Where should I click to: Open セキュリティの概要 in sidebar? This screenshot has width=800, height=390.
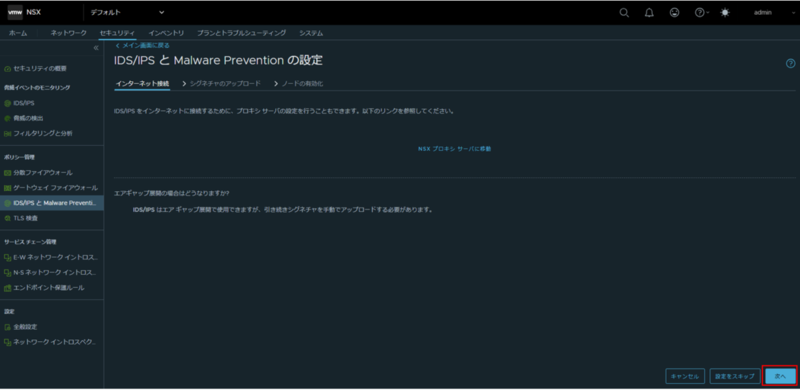40,68
